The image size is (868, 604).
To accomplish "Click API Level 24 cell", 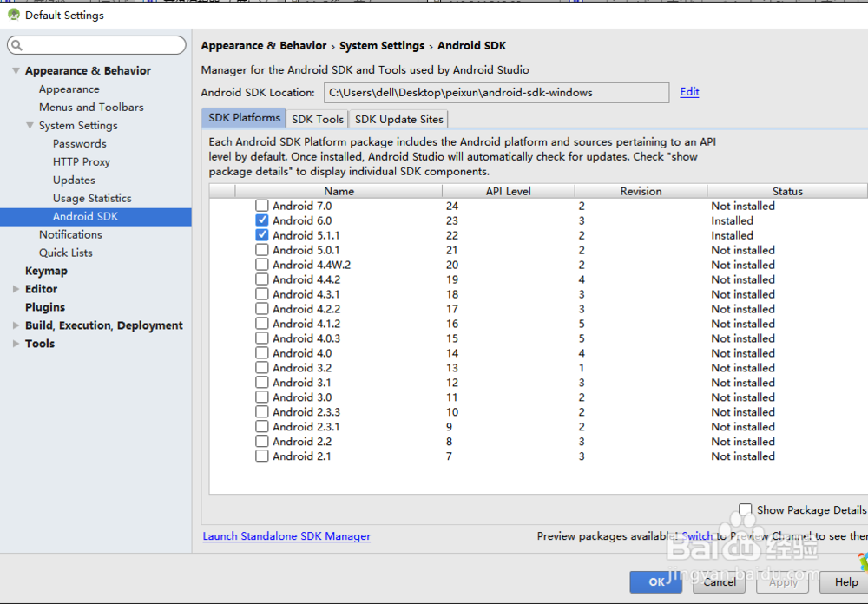I will [452, 206].
